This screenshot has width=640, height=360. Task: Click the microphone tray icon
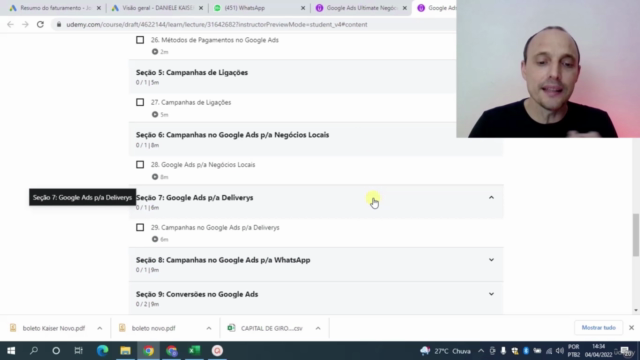pyautogui.click(x=503, y=351)
